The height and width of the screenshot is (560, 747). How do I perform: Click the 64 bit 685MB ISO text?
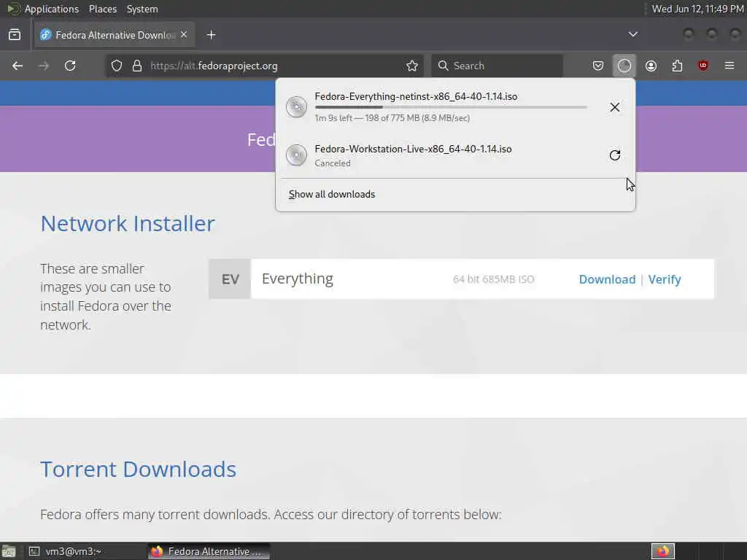(494, 279)
